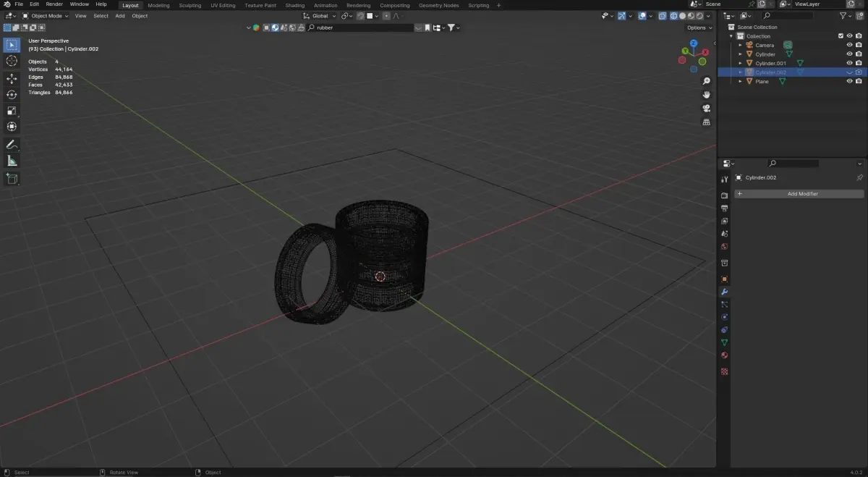This screenshot has height=477, width=868.
Task: Click the outliner search field
Action: click(x=788, y=16)
